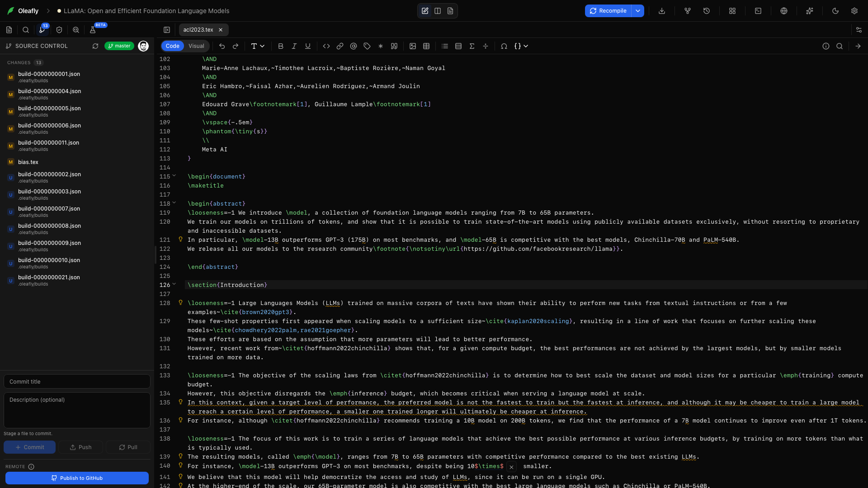Click the sigma math equation icon
Viewport: 868px width, 488px height.
coord(472,46)
